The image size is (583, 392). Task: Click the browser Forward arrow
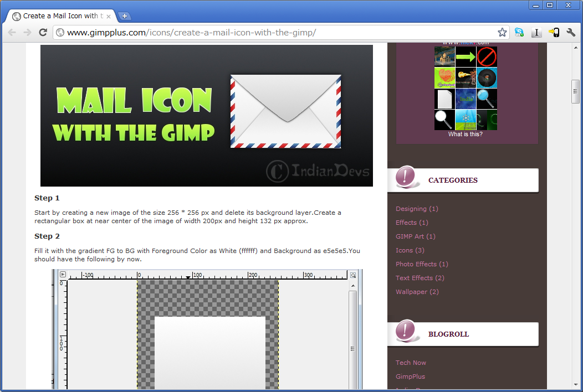click(27, 33)
